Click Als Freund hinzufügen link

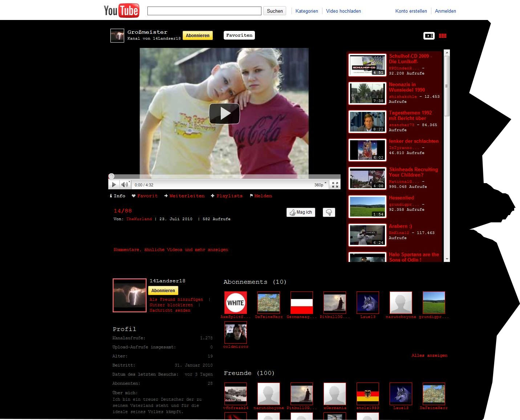point(176,300)
